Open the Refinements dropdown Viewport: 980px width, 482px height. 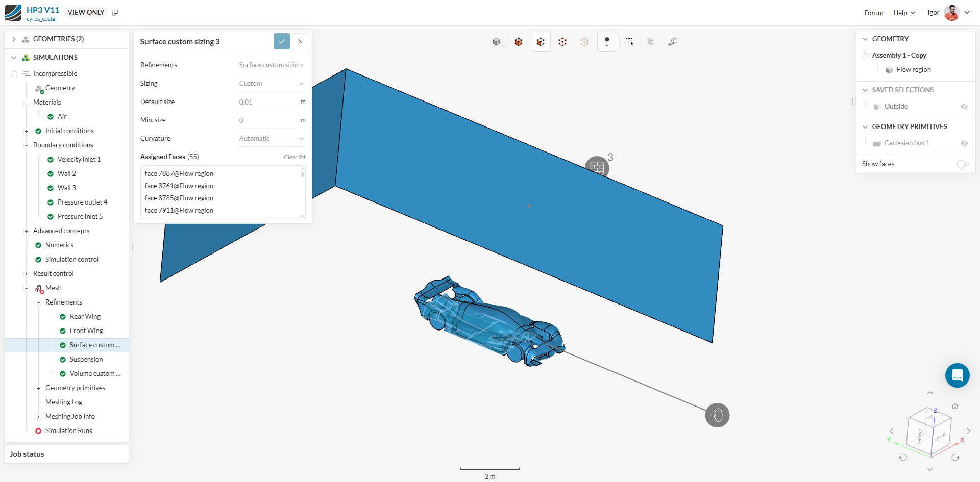[x=271, y=65]
